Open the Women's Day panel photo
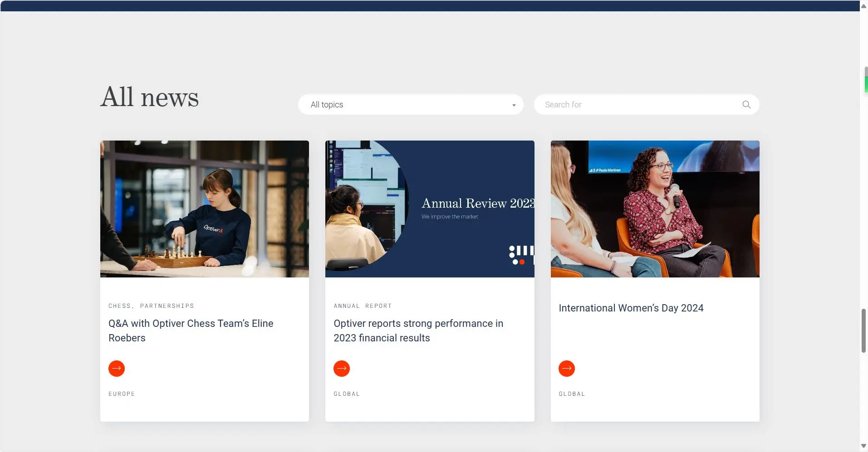The height and width of the screenshot is (452, 868). click(x=655, y=209)
